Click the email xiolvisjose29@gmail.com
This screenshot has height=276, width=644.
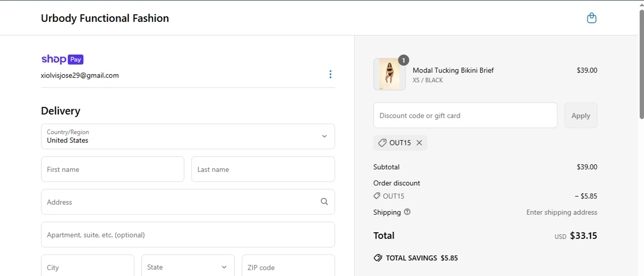80,75
